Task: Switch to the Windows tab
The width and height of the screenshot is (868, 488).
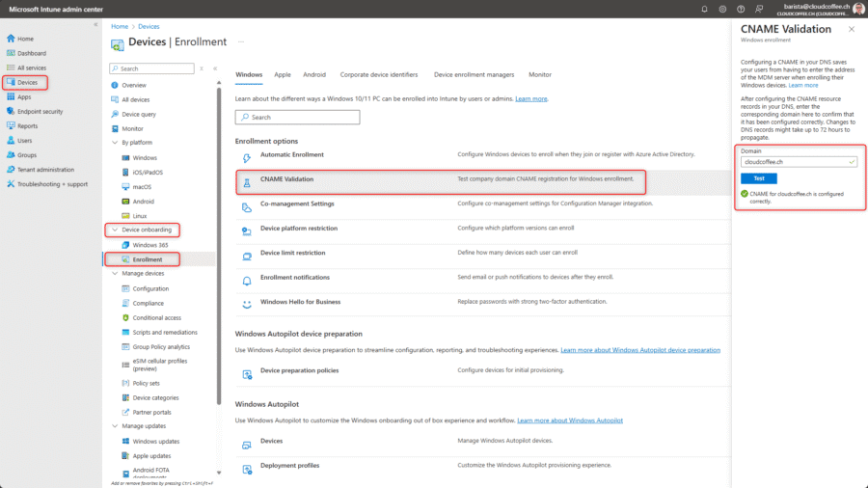Action: click(x=249, y=74)
